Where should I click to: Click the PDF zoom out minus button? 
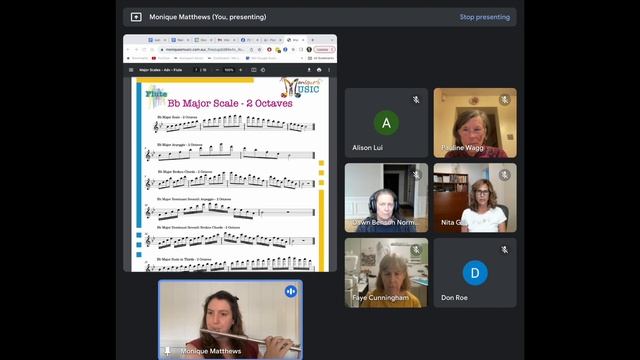(218, 70)
